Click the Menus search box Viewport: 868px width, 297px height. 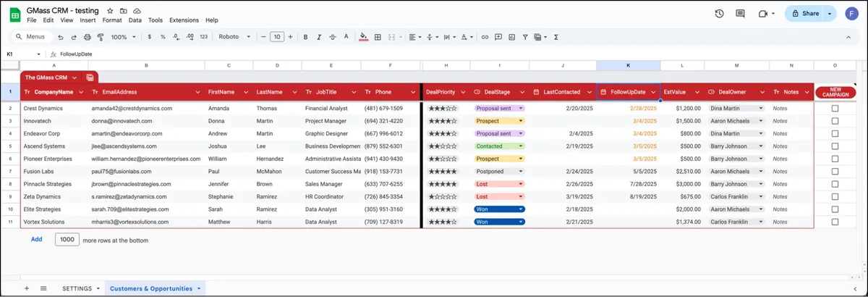click(31, 37)
